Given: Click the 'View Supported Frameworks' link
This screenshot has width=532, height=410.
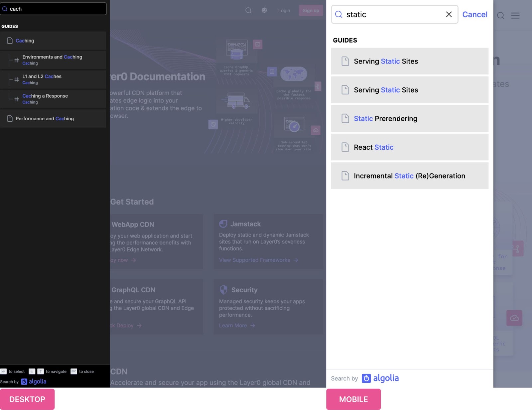Looking at the screenshot, I should coord(258,260).
